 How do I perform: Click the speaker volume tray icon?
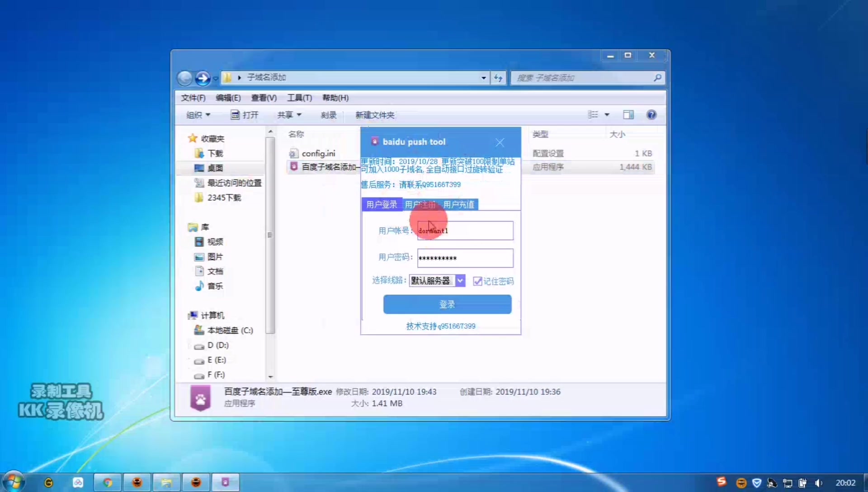pos(820,483)
